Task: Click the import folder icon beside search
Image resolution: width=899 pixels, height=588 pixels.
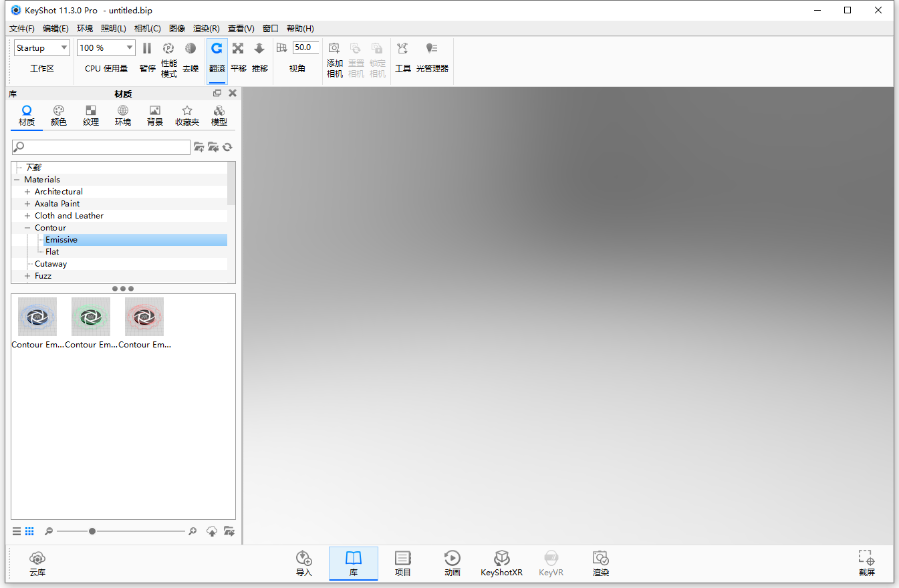Action: tap(213, 147)
